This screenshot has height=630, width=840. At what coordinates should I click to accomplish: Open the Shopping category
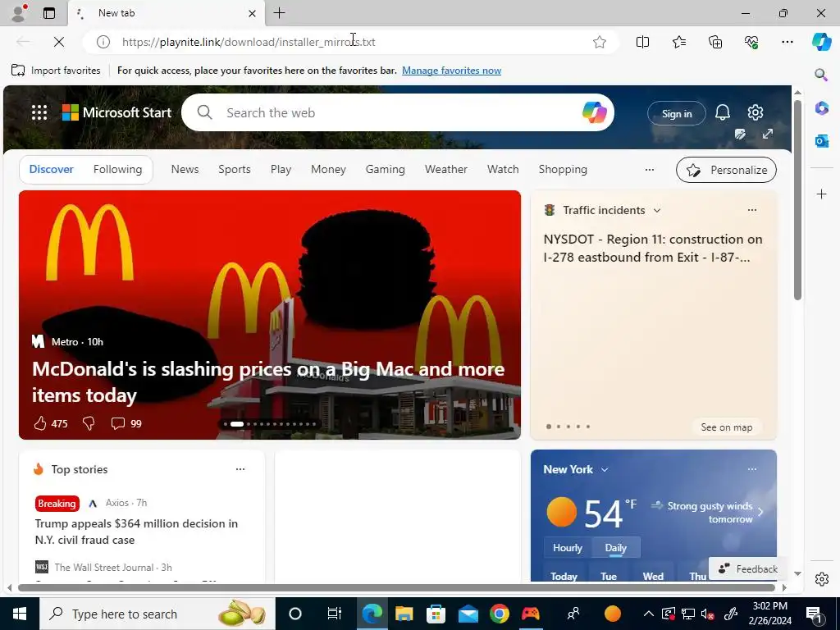(x=563, y=169)
